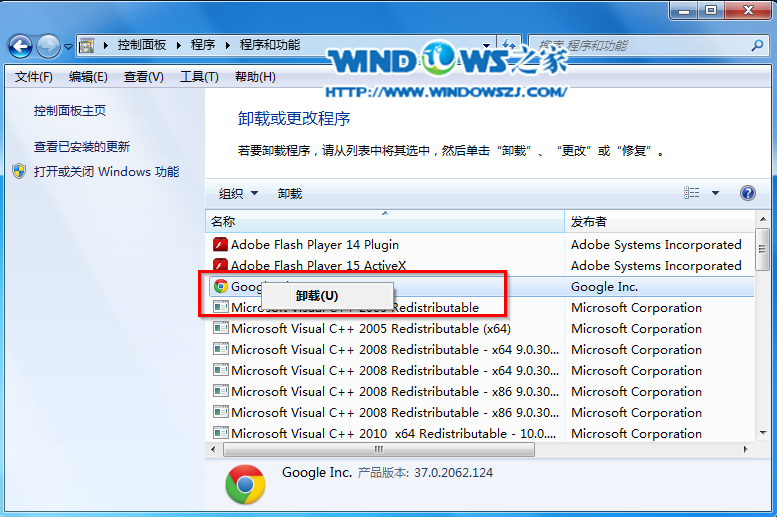Click the Adobe Flash Player 15 ActiveX icon
777x517 pixels.
[x=220, y=265]
